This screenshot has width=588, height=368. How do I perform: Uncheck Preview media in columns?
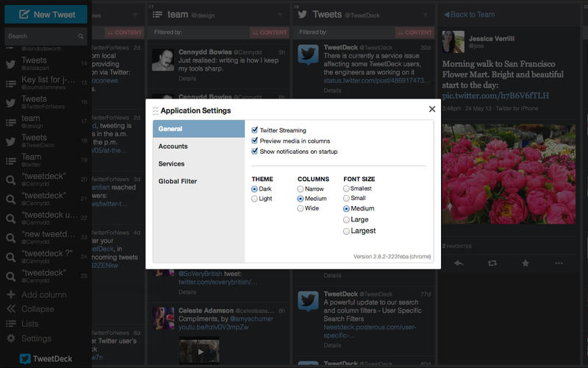click(255, 141)
